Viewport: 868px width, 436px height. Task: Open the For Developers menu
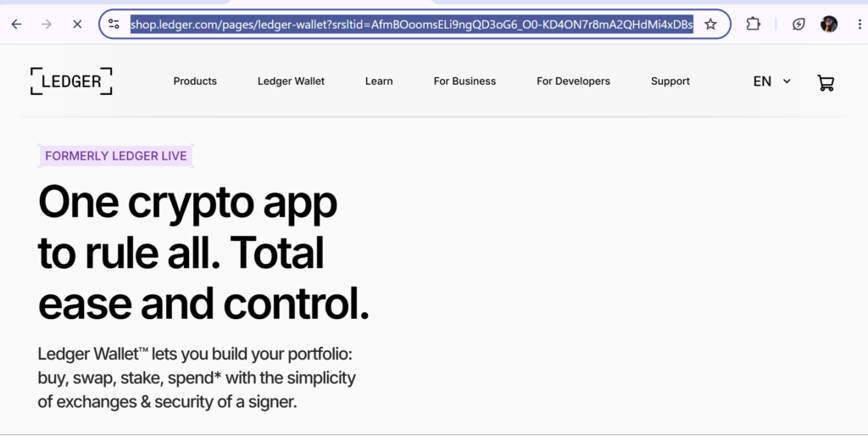[574, 81]
